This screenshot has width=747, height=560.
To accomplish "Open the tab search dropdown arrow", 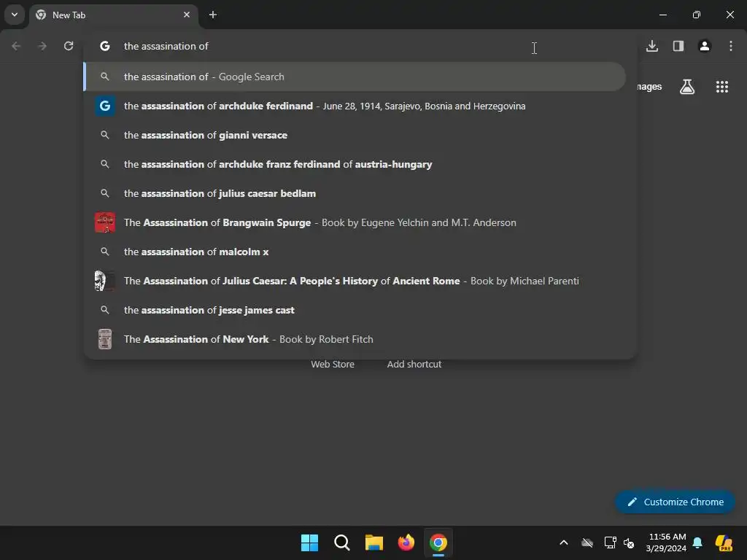I will point(15,15).
